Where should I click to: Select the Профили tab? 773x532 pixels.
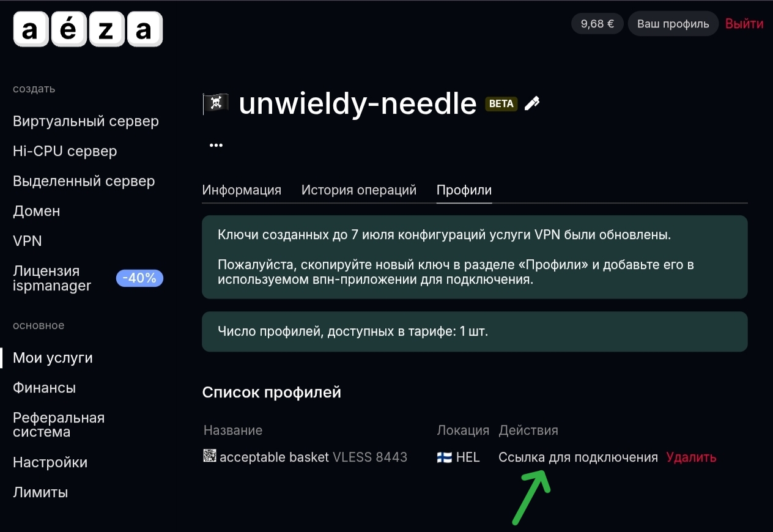point(464,190)
